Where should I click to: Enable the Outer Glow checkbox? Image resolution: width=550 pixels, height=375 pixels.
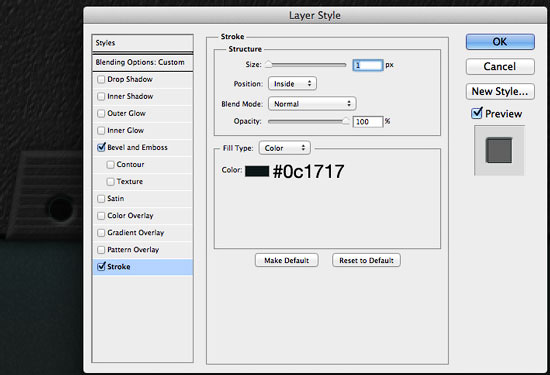click(101, 113)
